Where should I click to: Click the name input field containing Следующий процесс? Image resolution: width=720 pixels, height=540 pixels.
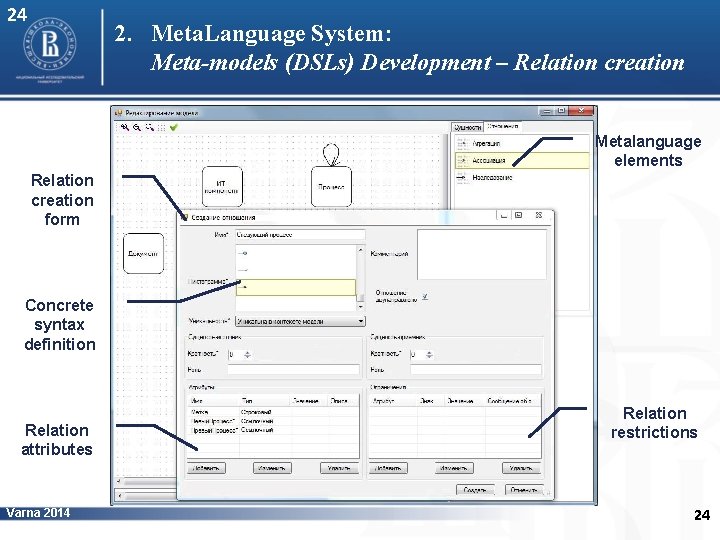[300, 235]
